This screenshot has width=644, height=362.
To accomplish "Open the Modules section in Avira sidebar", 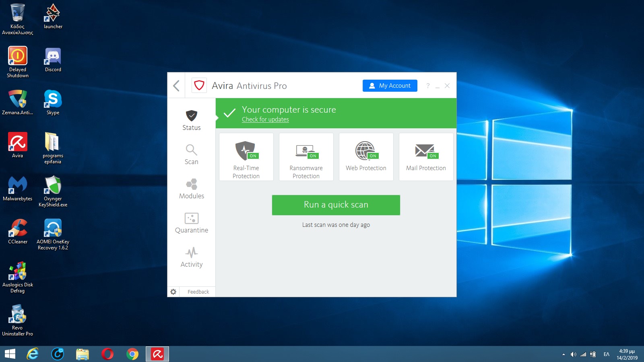I will click(192, 189).
